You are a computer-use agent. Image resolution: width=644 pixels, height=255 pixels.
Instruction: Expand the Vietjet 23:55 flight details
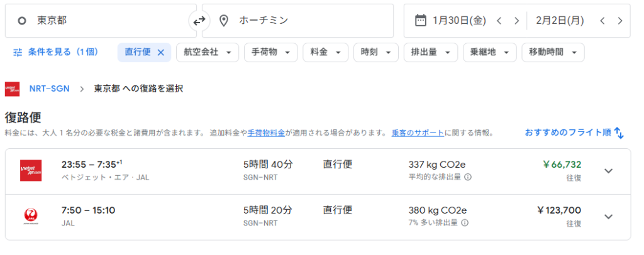point(608,171)
